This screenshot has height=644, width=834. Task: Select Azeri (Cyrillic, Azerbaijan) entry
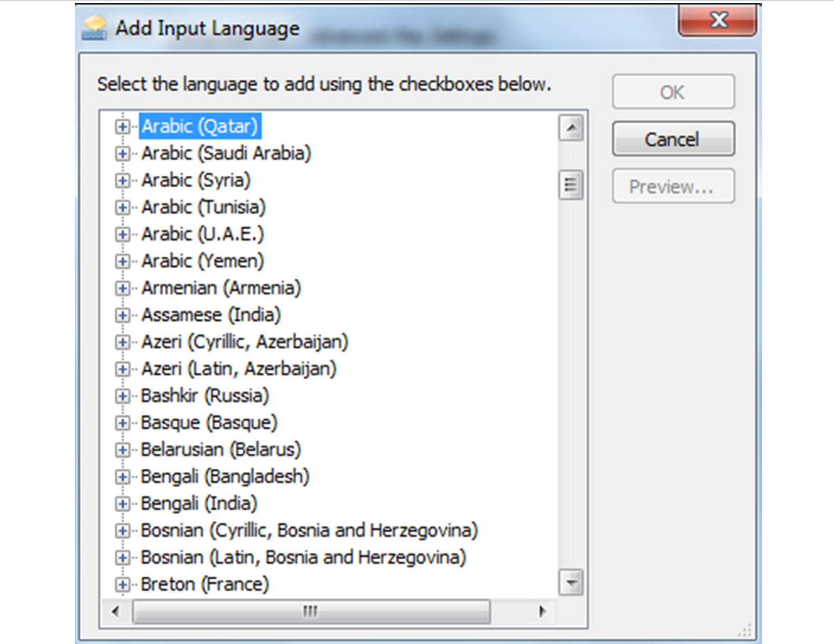coord(245,342)
